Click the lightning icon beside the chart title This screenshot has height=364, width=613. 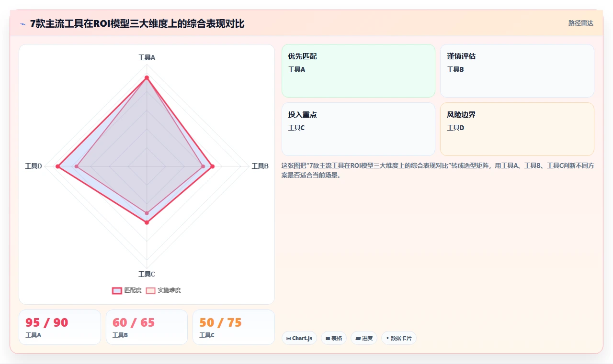pyautogui.click(x=23, y=23)
